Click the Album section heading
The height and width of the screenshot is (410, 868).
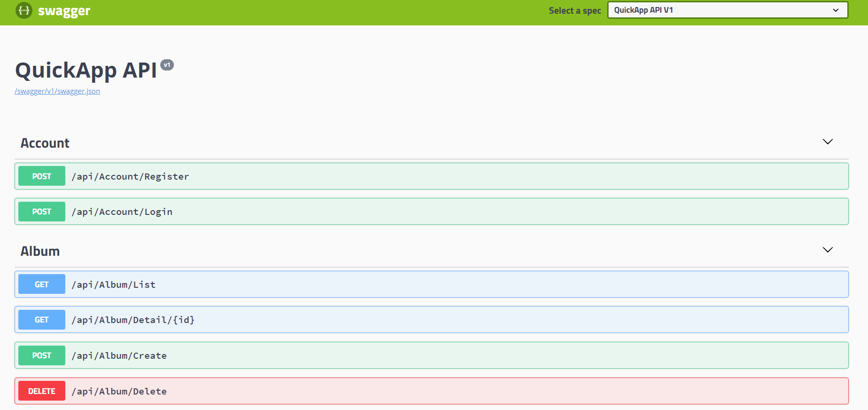[x=40, y=251]
